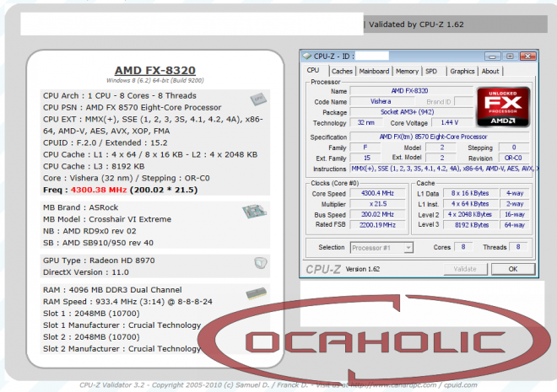557x392 pixels.
Task: Click the Specification field text
Action: (x=440, y=137)
